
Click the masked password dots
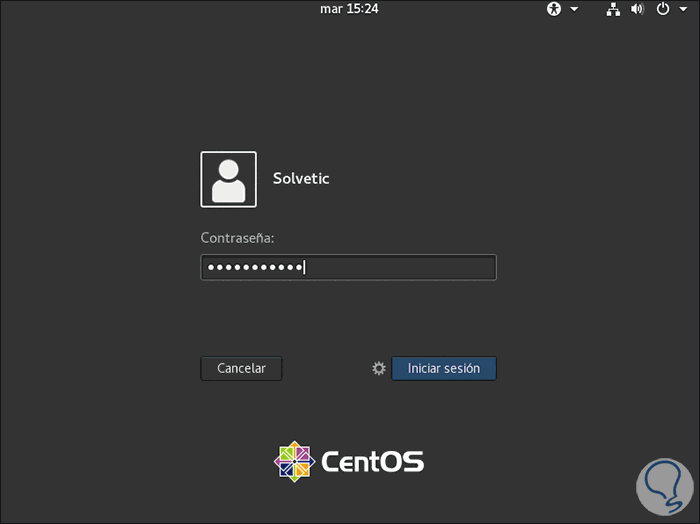point(252,267)
